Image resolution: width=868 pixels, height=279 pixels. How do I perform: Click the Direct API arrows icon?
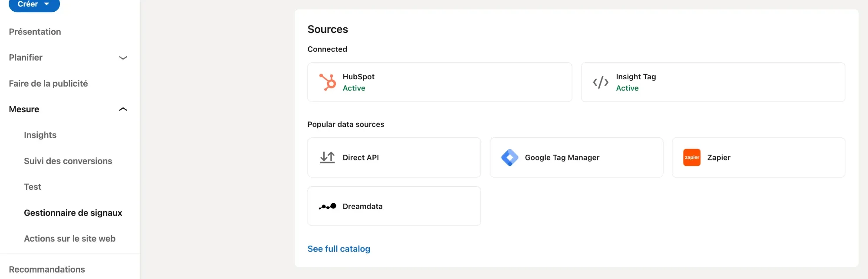pyautogui.click(x=327, y=157)
